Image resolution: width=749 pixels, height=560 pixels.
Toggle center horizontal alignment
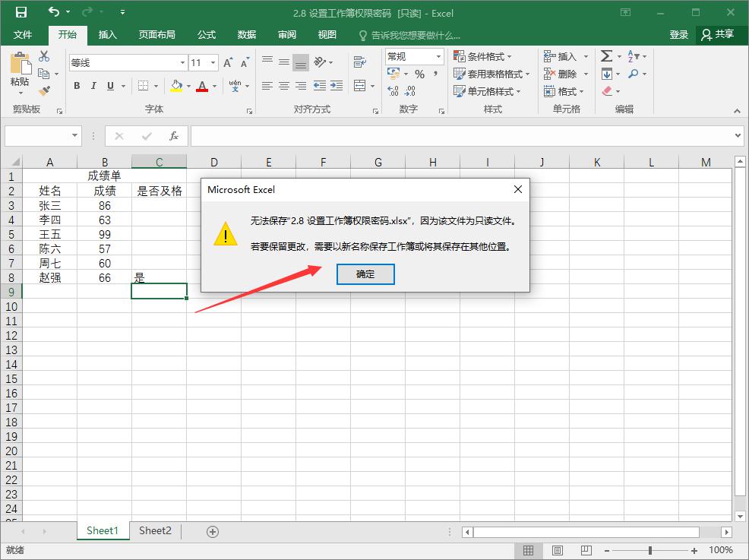point(283,87)
